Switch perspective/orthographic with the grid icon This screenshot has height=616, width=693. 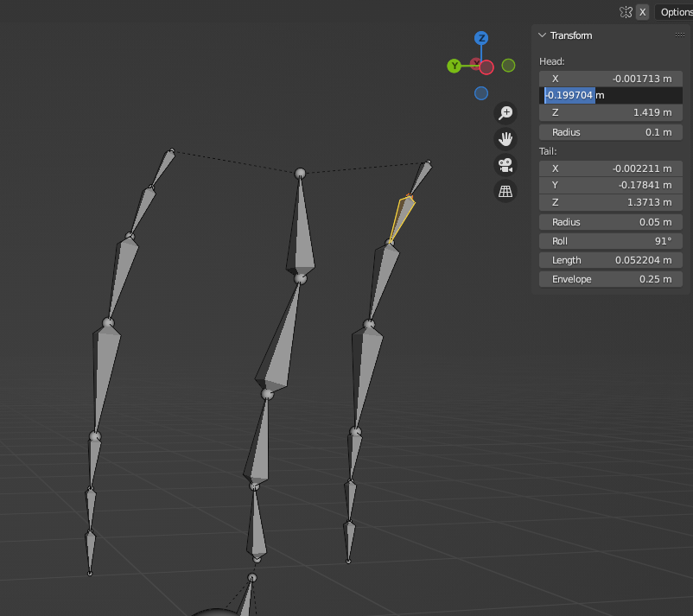point(505,192)
